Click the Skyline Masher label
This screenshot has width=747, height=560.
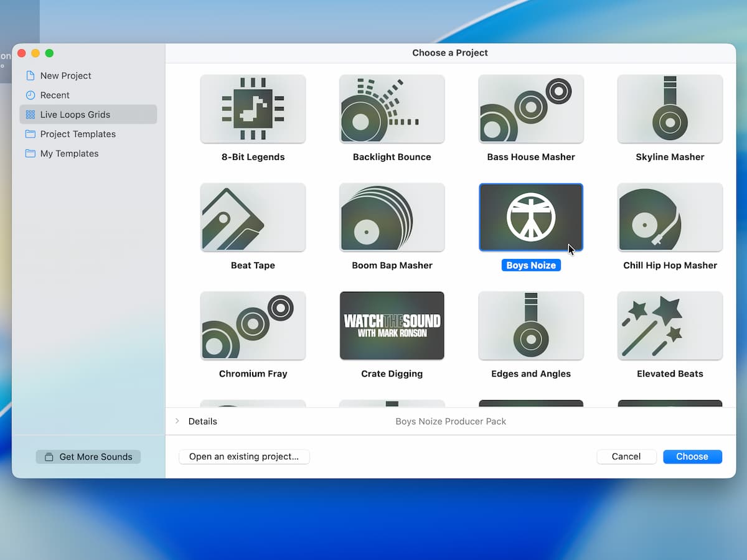[670, 157]
